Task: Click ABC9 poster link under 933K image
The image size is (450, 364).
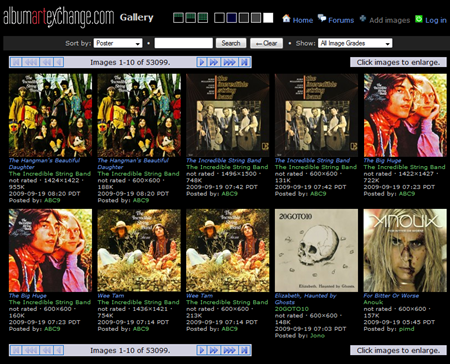Action: pos(52,200)
